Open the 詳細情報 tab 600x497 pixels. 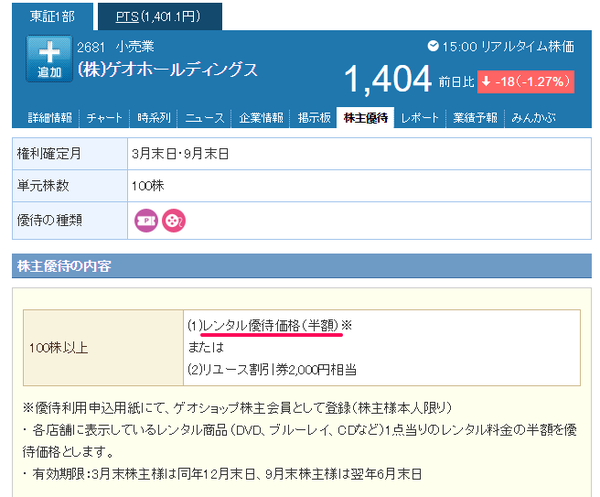[x=50, y=118]
